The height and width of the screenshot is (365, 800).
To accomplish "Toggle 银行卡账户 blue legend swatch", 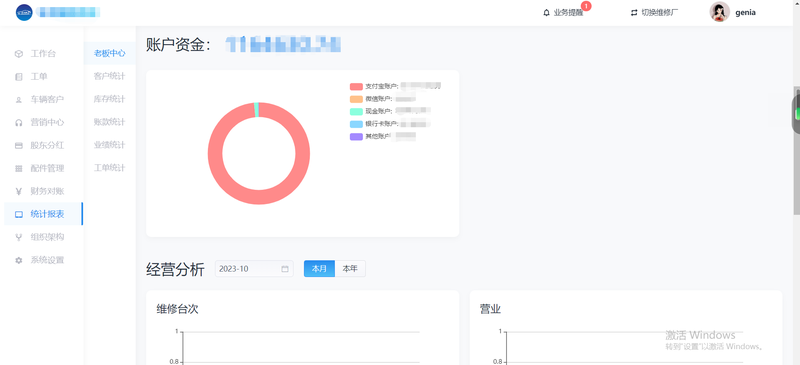I will pos(356,124).
